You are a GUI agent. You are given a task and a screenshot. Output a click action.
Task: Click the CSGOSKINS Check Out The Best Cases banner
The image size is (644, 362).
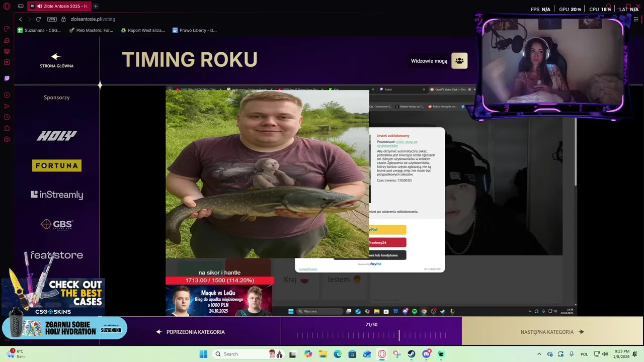(52, 297)
